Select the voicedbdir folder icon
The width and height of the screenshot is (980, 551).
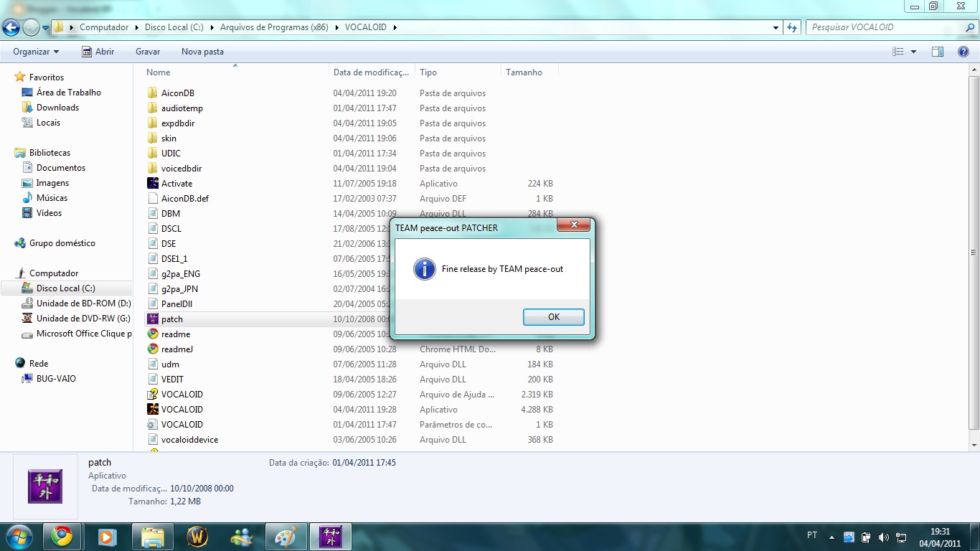click(x=152, y=169)
